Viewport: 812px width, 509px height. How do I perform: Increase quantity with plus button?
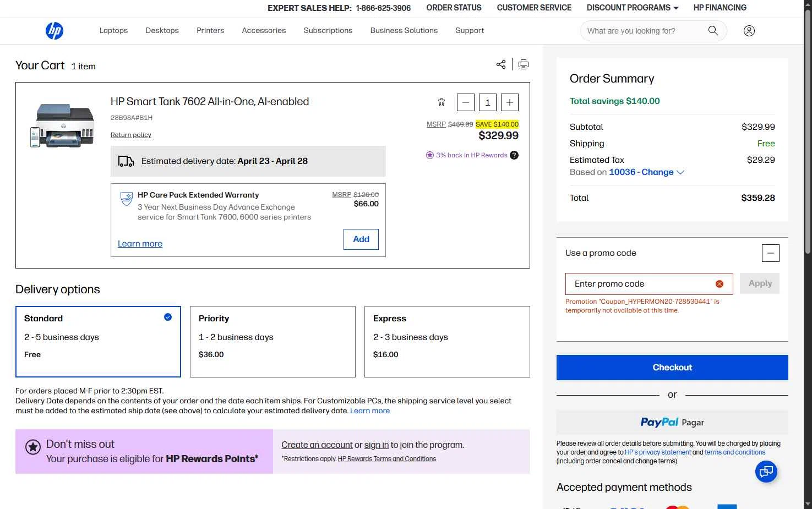pos(510,102)
